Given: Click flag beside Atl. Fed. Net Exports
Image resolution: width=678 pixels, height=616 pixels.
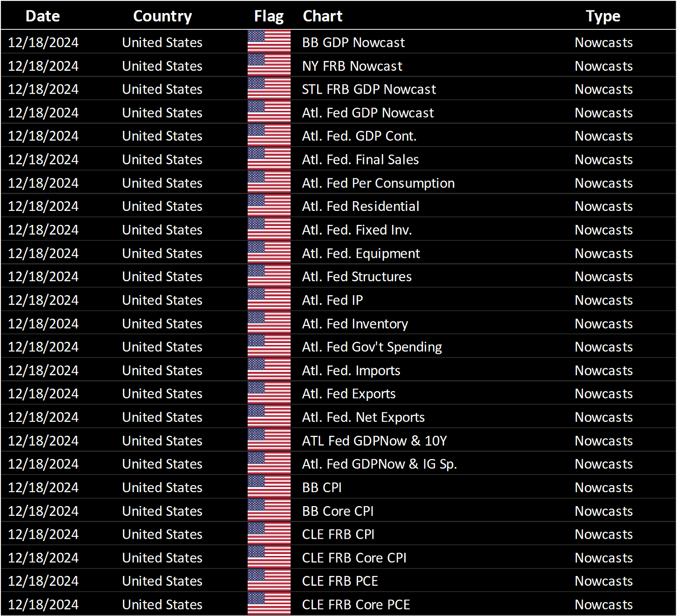Looking at the screenshot, I should pyautogui.click(x=269, y=417).
